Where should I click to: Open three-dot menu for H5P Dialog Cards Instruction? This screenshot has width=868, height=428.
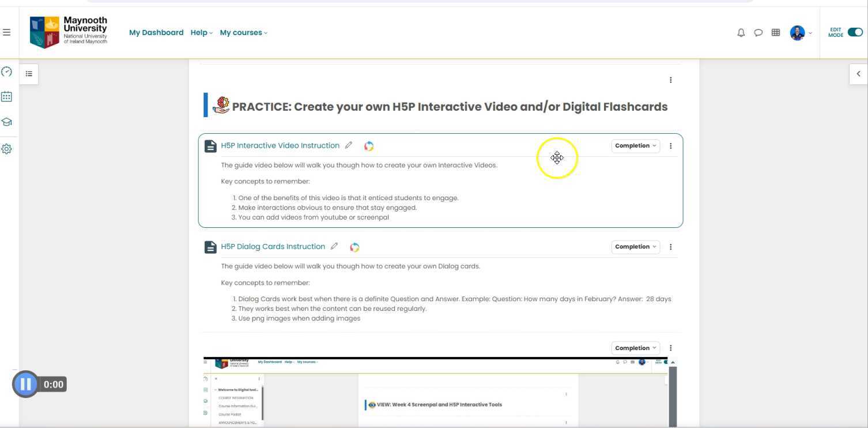(x=670, y=247)
